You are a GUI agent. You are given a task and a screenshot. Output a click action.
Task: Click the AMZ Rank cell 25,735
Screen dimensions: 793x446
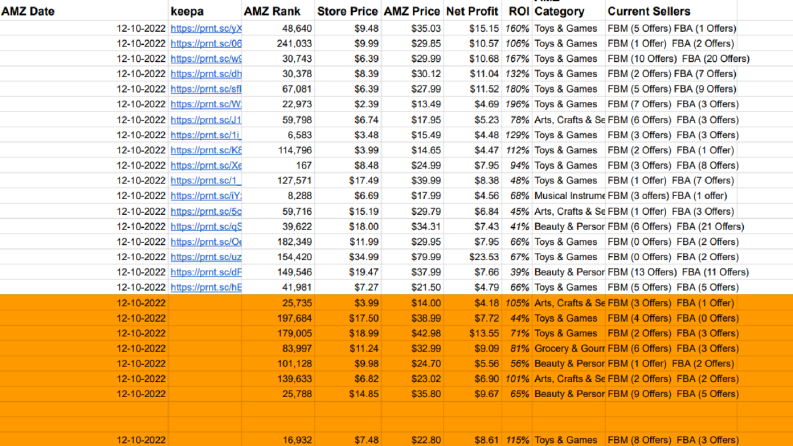(x=278, y=303)
